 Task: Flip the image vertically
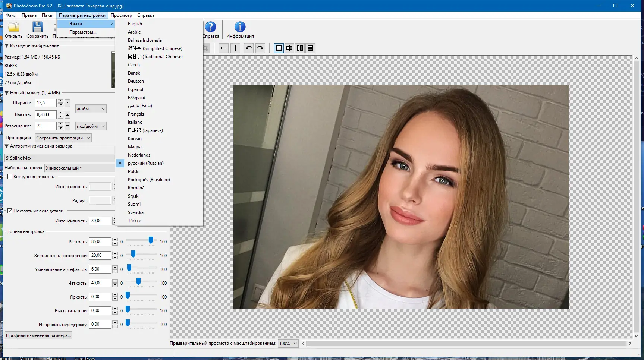(235, 48)
